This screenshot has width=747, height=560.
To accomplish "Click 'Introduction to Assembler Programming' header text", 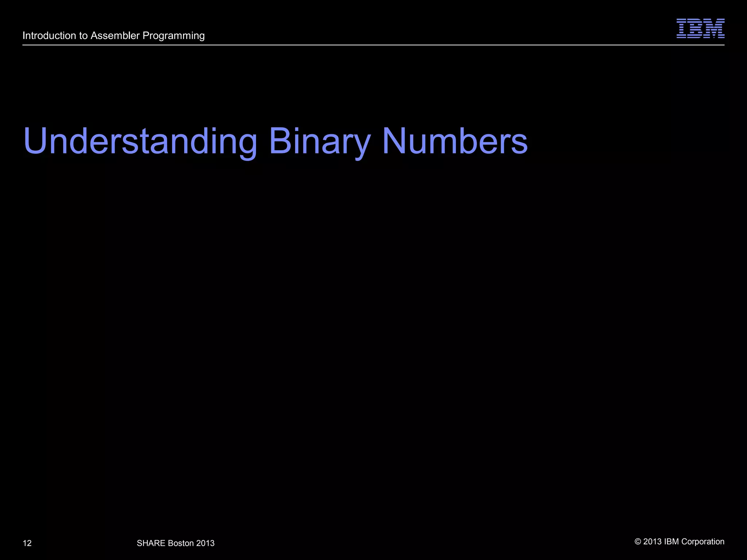I will pyautogui.click(x=113, y=36).
